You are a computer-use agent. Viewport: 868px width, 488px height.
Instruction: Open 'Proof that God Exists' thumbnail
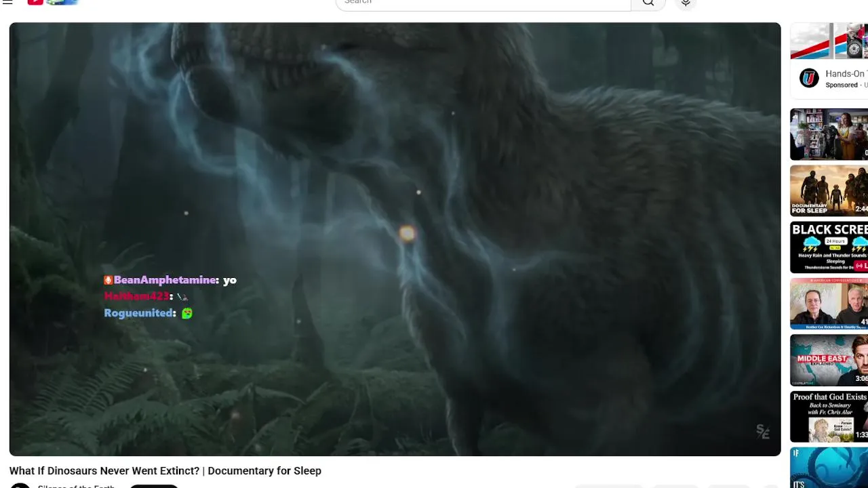pos(829,417)
